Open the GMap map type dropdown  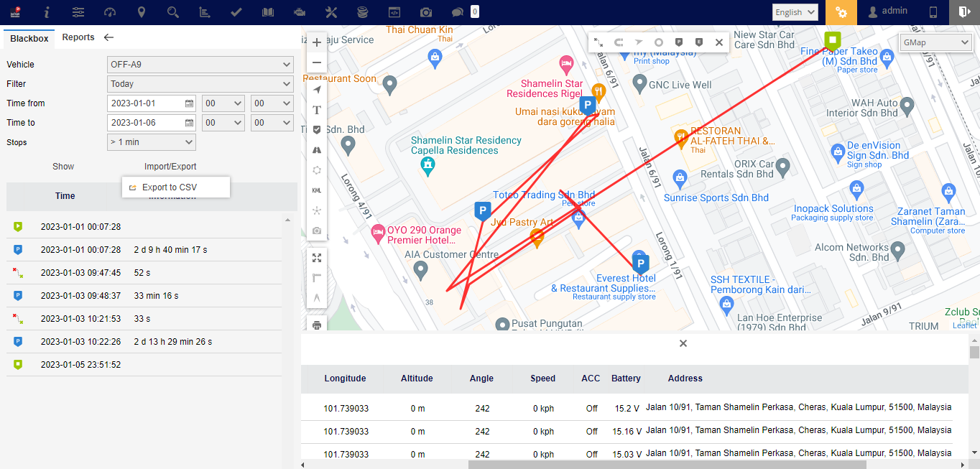click(x=935, y=42)
